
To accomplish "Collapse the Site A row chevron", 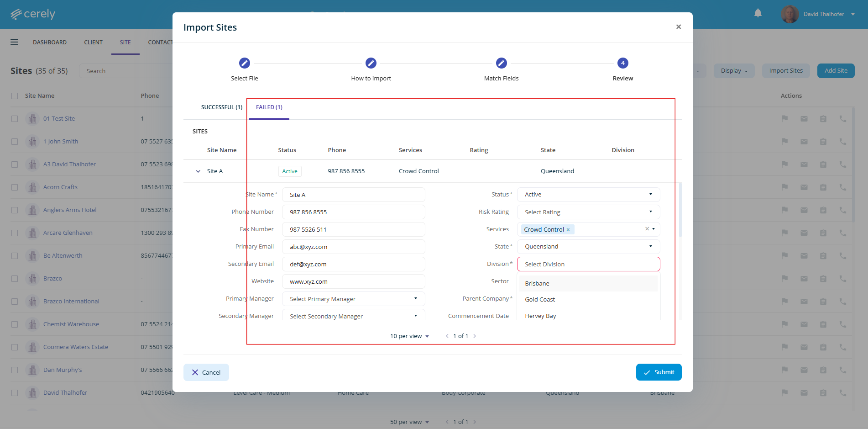I will coord(198,171).
